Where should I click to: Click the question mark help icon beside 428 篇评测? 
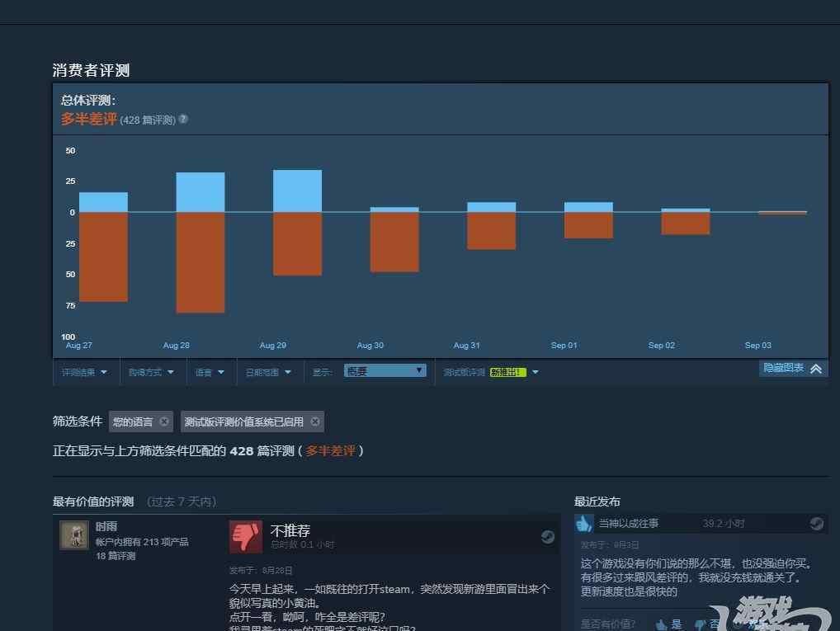click(x=183, y=119)
